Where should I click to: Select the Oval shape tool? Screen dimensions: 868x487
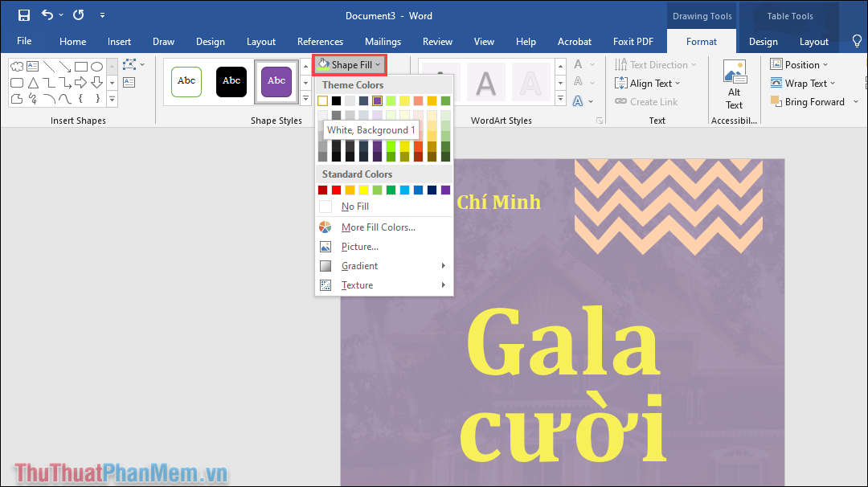tap(97, 67)
